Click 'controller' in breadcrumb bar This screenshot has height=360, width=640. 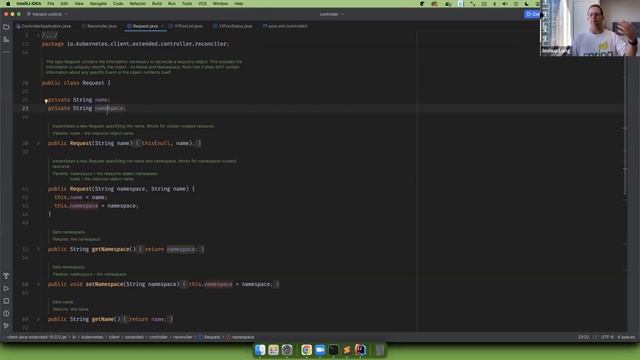(158, 337)
